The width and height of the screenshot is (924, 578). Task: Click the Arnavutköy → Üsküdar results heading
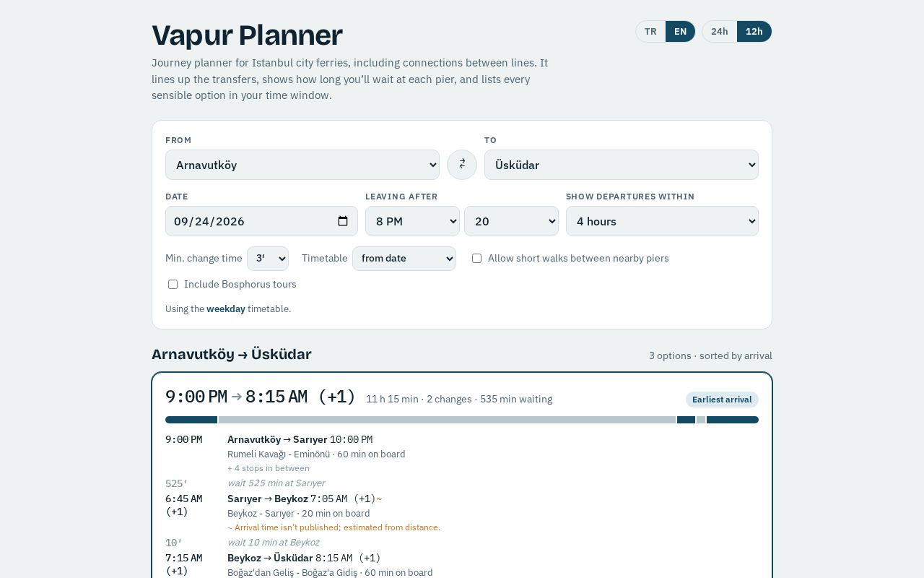(232, 354)
